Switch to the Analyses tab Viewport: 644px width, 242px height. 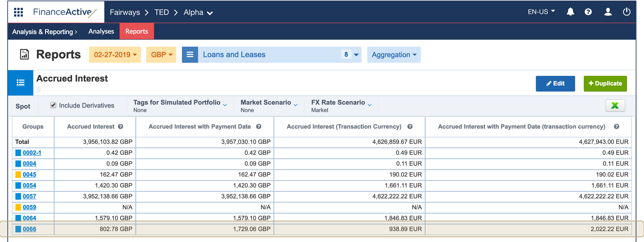pos(101,31)
